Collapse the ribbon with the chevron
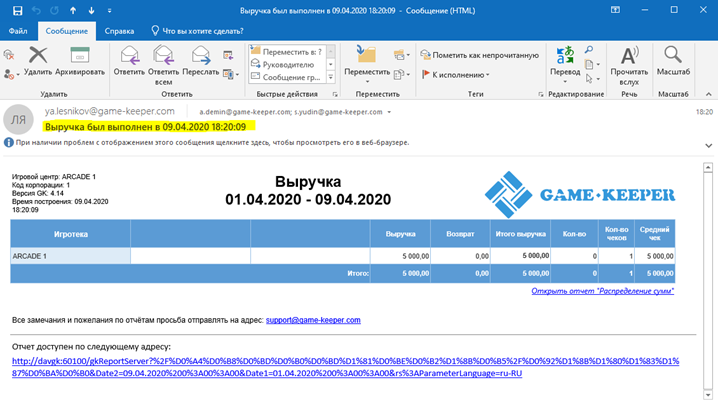 tap(708, 94)
